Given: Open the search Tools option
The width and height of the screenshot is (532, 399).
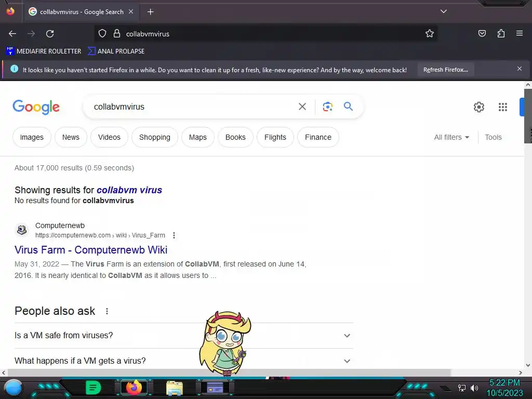Looking at the screenshot, I should click(x=493, y=137).
